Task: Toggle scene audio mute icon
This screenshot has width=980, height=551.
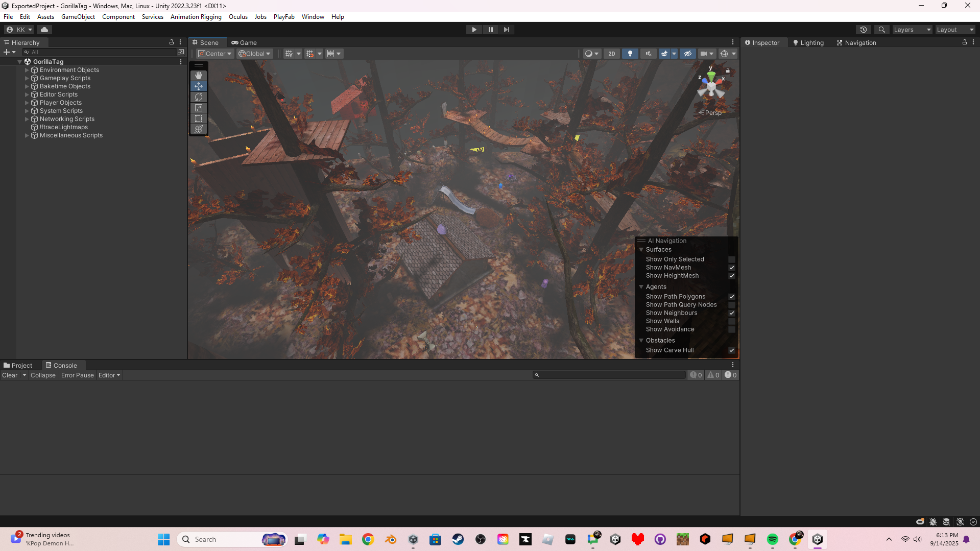Action: [x=649, y=54]
